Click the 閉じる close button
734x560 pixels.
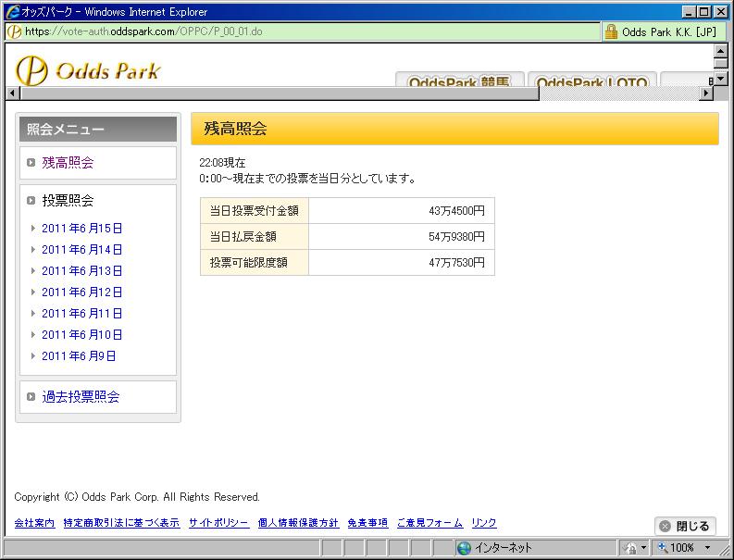[x=685, y=526]
